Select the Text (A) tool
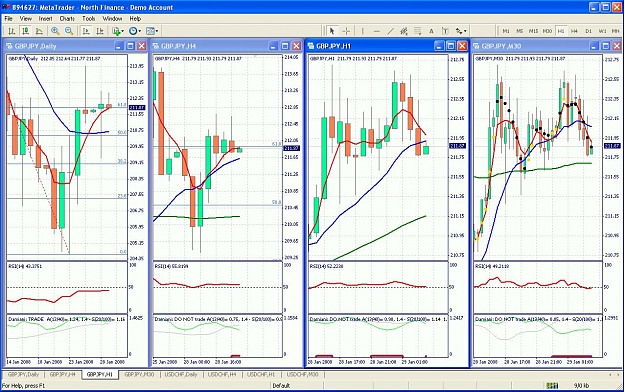625x392 pixels. coord(431,31)
